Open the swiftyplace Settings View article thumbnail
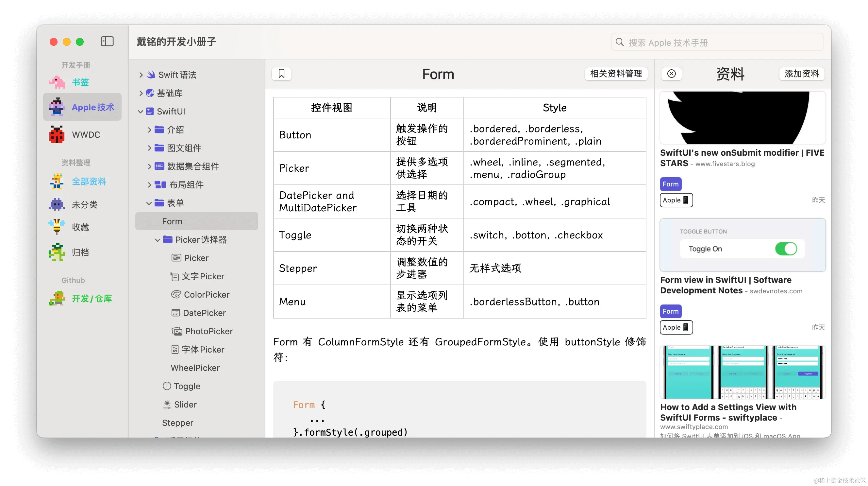 [x=742, y=372]
